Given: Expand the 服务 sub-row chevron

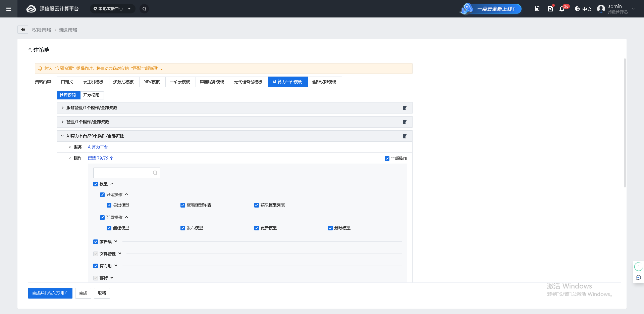Looking at the screenshot, I should (70, 147).
